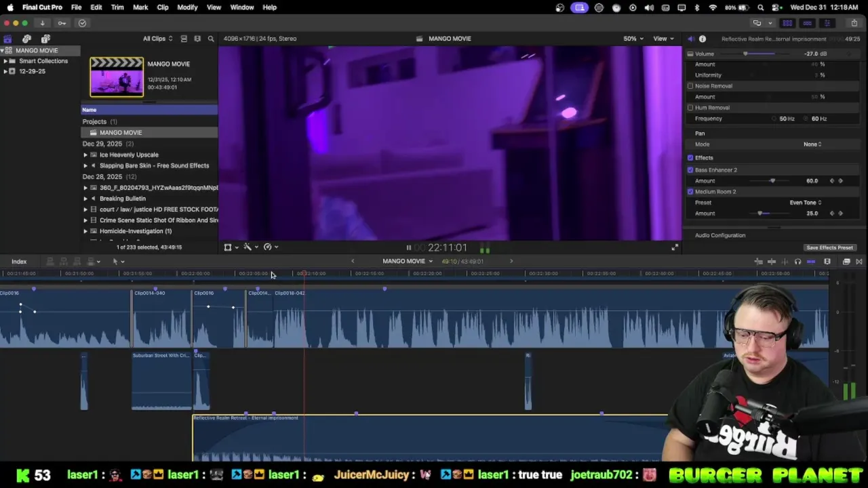Image resolution: width=868 pixels, height=488 pixels.
Task: Toggle inspector panel visibility in toolbar
Action: 827,23
